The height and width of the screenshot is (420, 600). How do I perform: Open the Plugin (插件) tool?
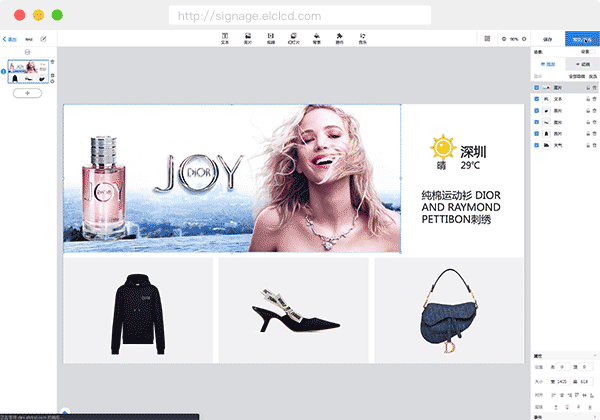coord(339,38)
